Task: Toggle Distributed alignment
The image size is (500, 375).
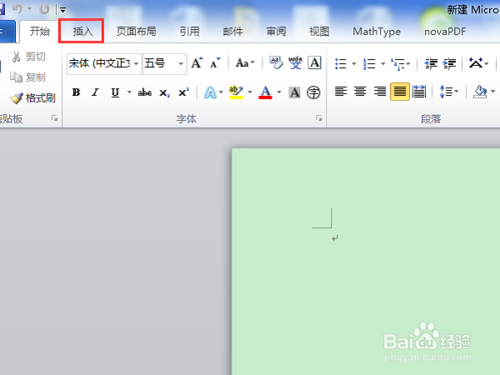Action: [x=419, y=91]
